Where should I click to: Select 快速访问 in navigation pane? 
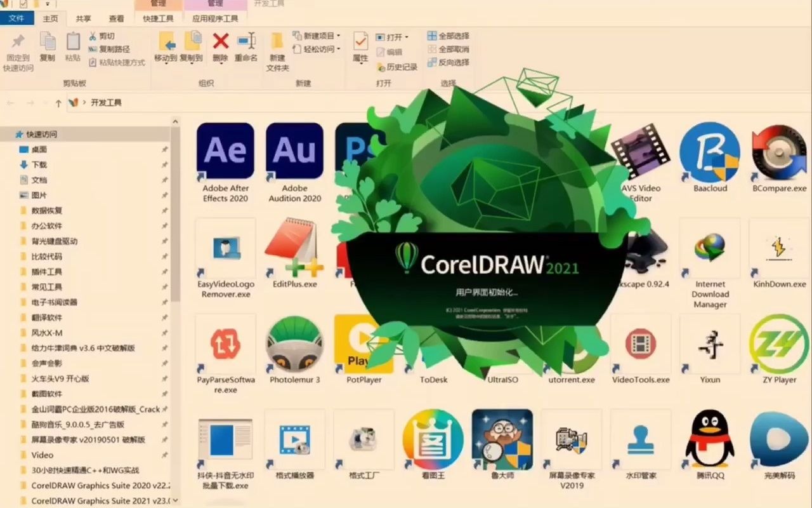pyautogui.click(x=86, y=134)
